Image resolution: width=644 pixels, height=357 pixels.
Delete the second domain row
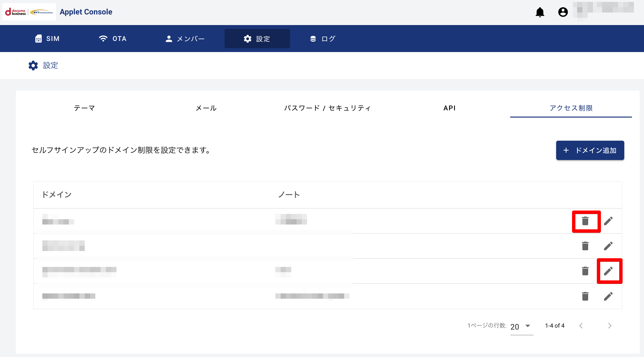585,246
